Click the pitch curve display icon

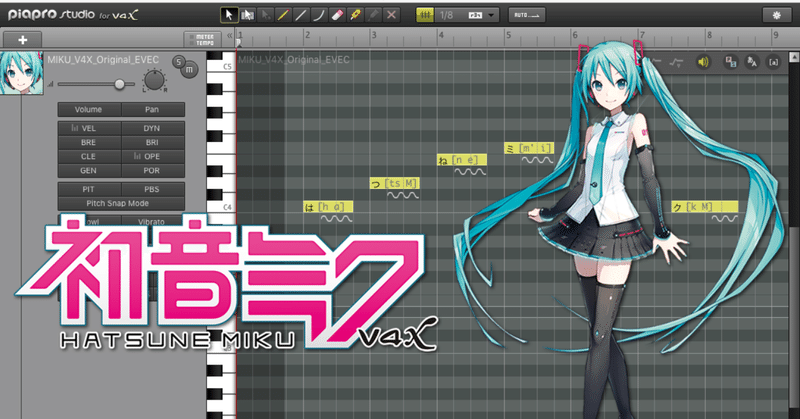[x=677, y=62]
